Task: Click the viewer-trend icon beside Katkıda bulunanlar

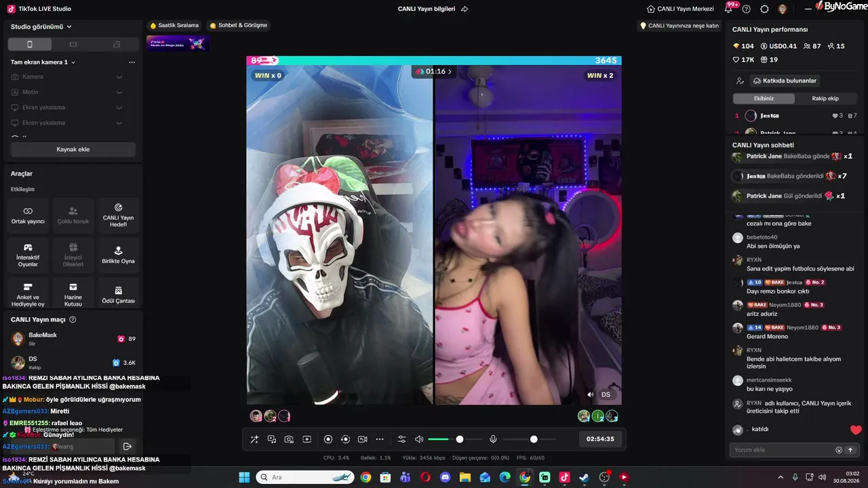Action: click(x=740, y=81)
